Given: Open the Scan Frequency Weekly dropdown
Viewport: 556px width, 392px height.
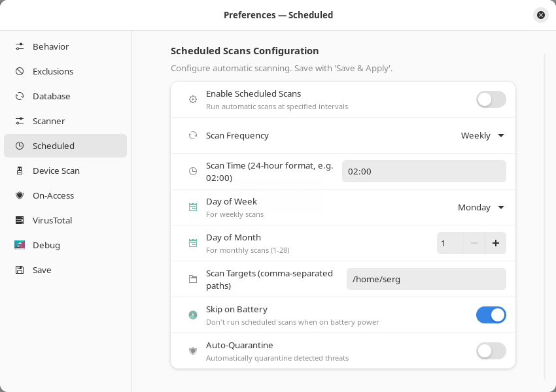Looking at the screenshot, I should tap(483, 135).
